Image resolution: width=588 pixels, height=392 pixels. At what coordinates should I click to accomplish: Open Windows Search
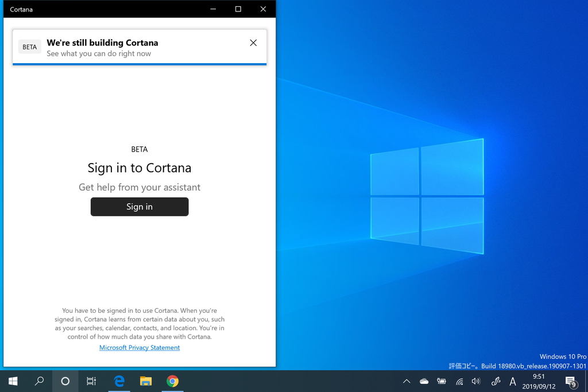[39, 381]
